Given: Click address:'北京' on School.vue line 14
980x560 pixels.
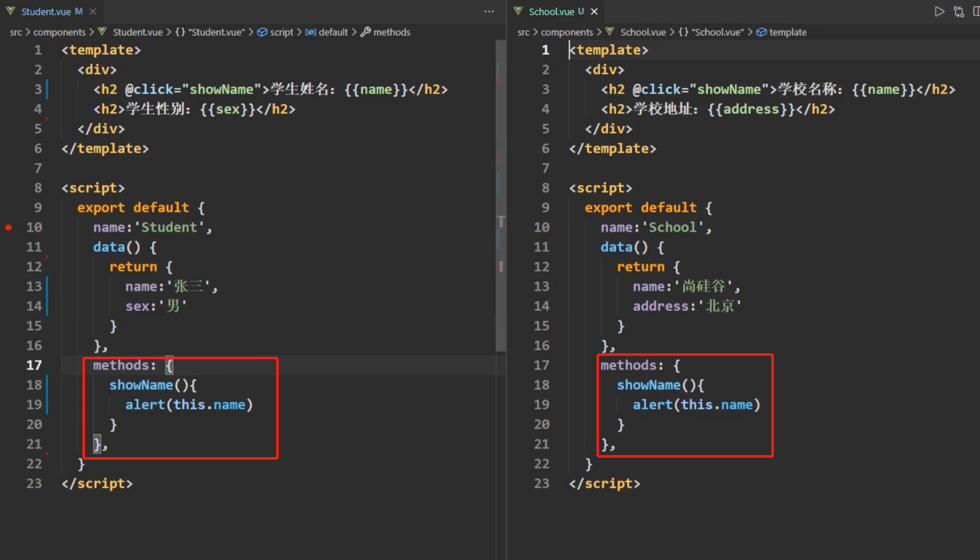Looking at the screenshot, I should point(687,306).
